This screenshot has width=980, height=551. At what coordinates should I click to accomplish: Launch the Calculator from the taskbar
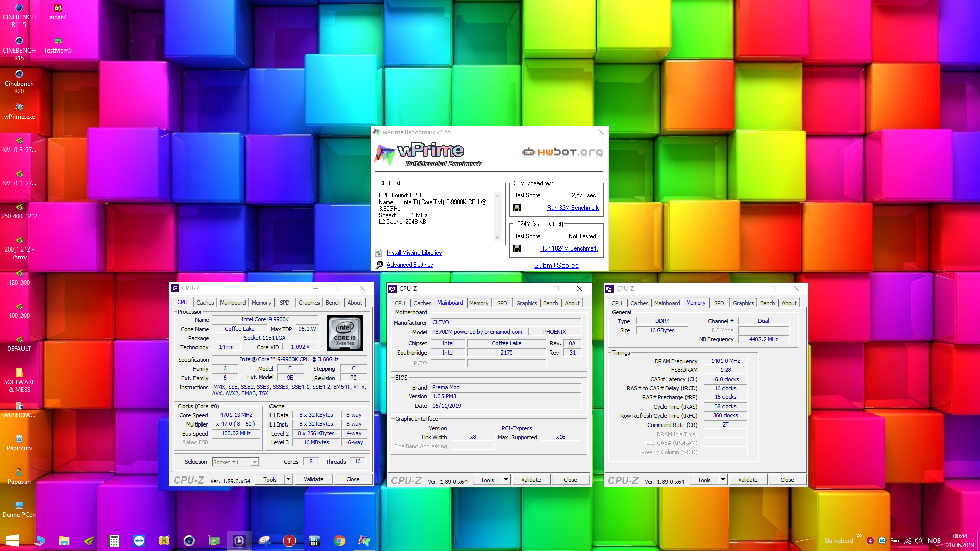coord(114,540)
